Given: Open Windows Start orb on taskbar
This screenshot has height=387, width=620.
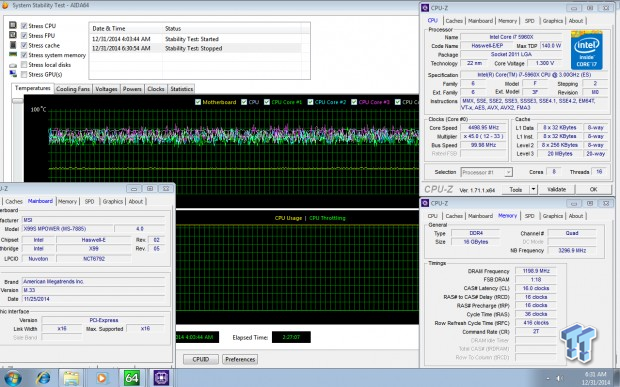Looking at the screenshot, I should [x=13, y=378].
